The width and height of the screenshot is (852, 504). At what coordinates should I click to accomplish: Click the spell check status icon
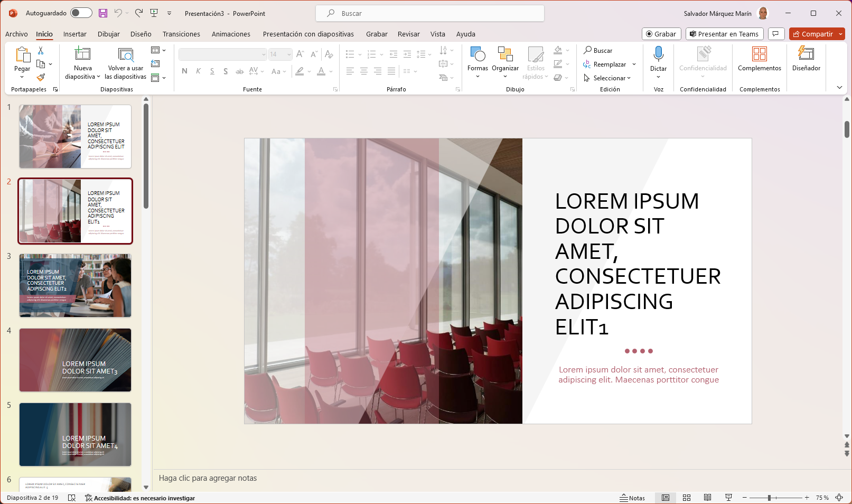72,498
